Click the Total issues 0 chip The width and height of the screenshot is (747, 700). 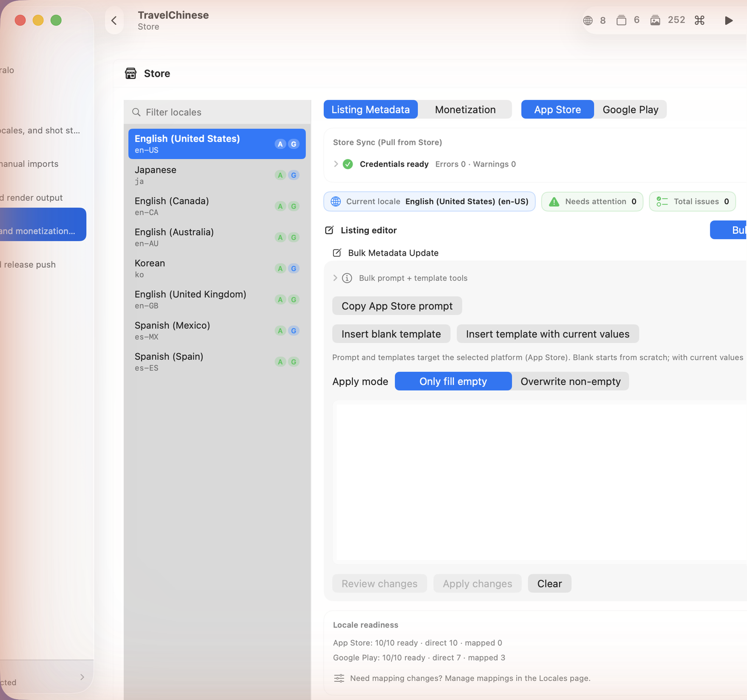693,201
